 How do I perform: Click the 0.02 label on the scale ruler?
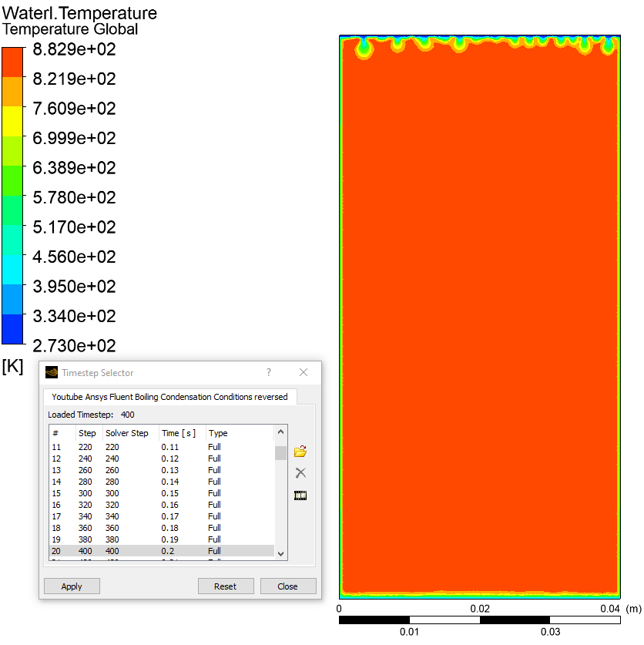[480, 608]
